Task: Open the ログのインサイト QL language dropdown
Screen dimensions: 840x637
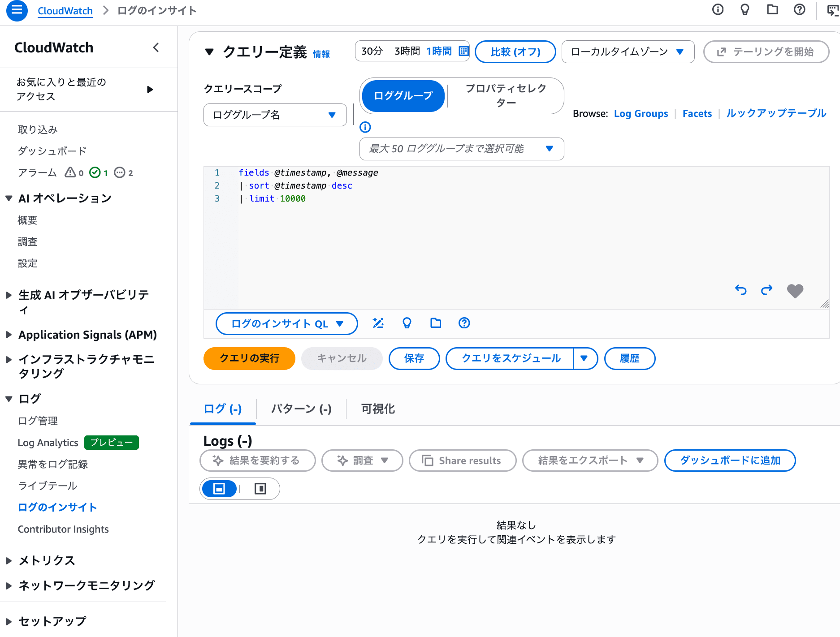Action: point(286,323)
